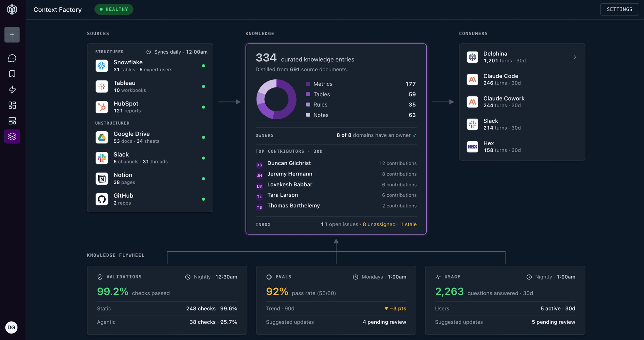Click the Tables legend color swatch
644x340 pixels.
pyautogui.click(x=308, y=94)
